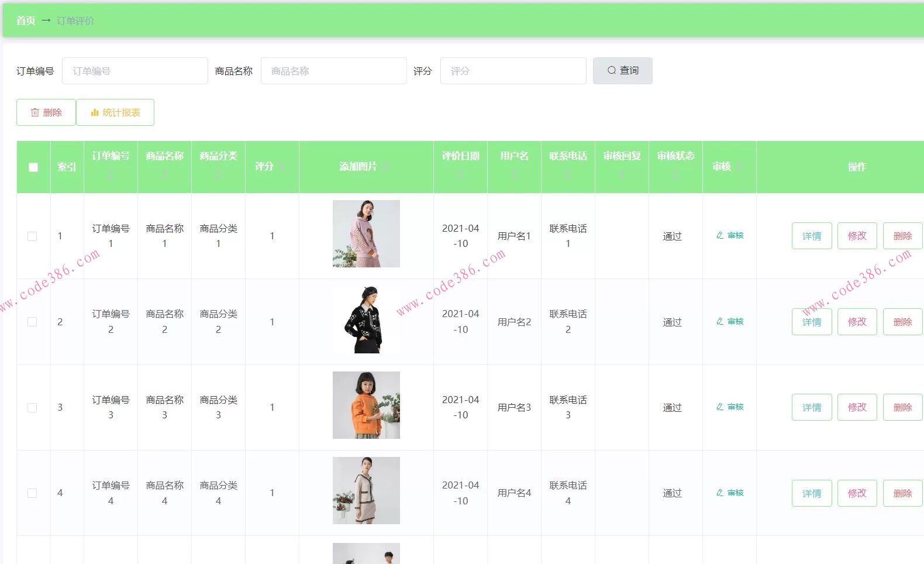Sort by the 评价日期 column header

[460, 166]
